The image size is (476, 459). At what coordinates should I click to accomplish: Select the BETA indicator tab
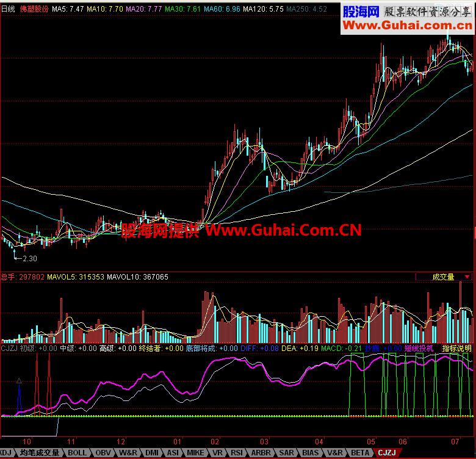click(360, 453)
